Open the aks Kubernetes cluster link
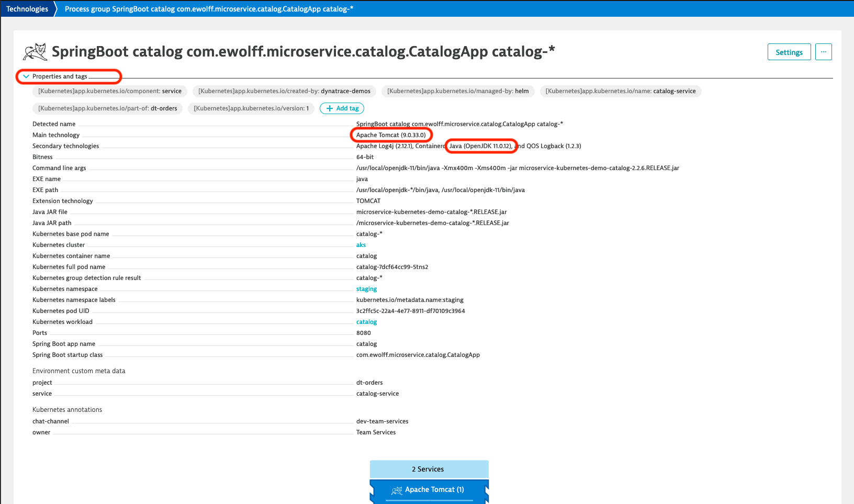Image resolution: width=854 pixels, height=504 pixels. [361, 245]
